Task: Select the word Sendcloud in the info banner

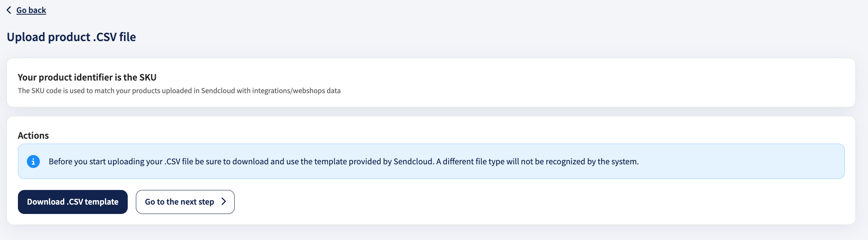Action: [413, 161]
